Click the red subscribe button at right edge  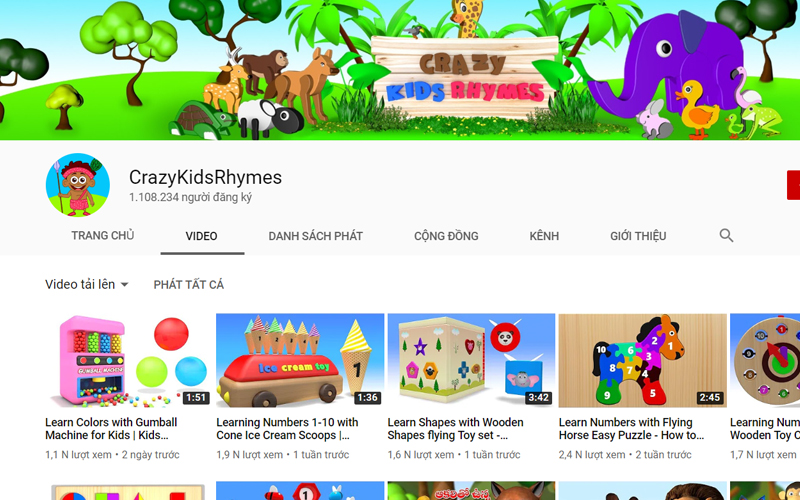point(793,185)
